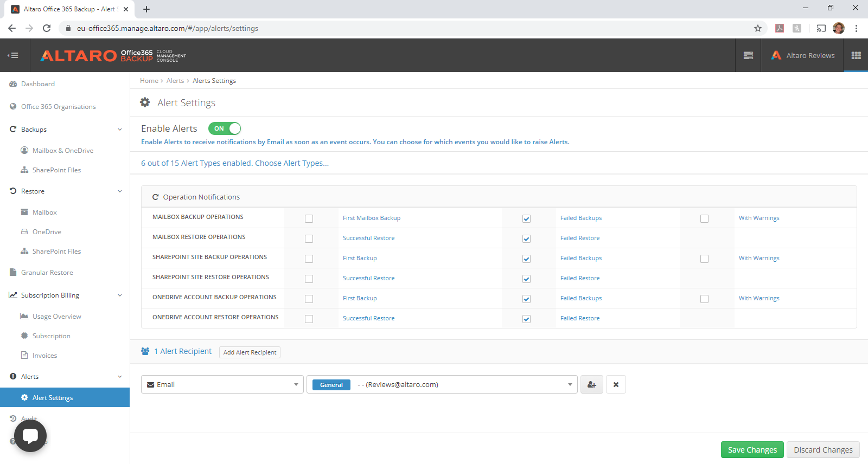Image resolution: width=868 pixels, height=464 pixels.
Task: Click the OneDrive drive icon under Restore
Action: coord(24,231)
